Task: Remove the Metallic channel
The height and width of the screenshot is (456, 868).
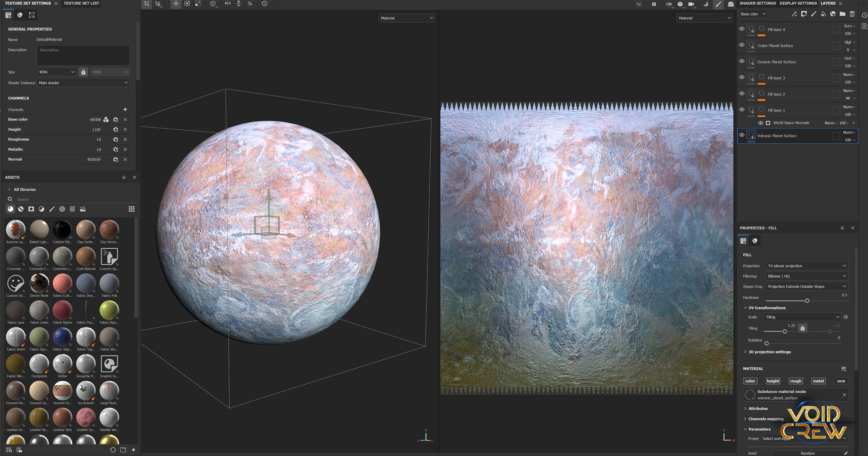Action: point(125,150)
